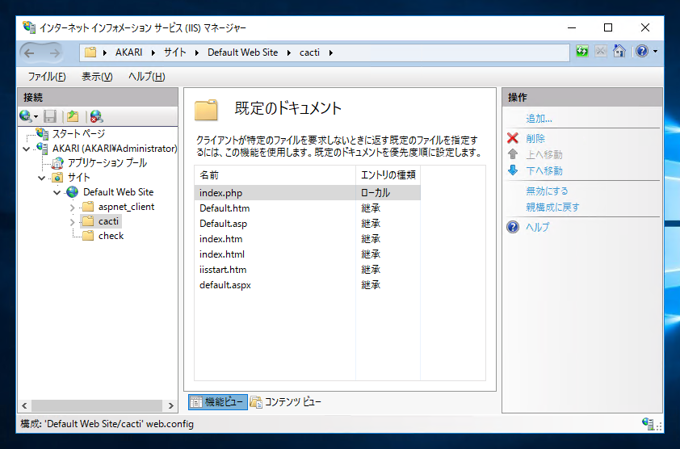Select the cacti folder in tree
Viewport: 680px width, 449px height.
point(108,221)
